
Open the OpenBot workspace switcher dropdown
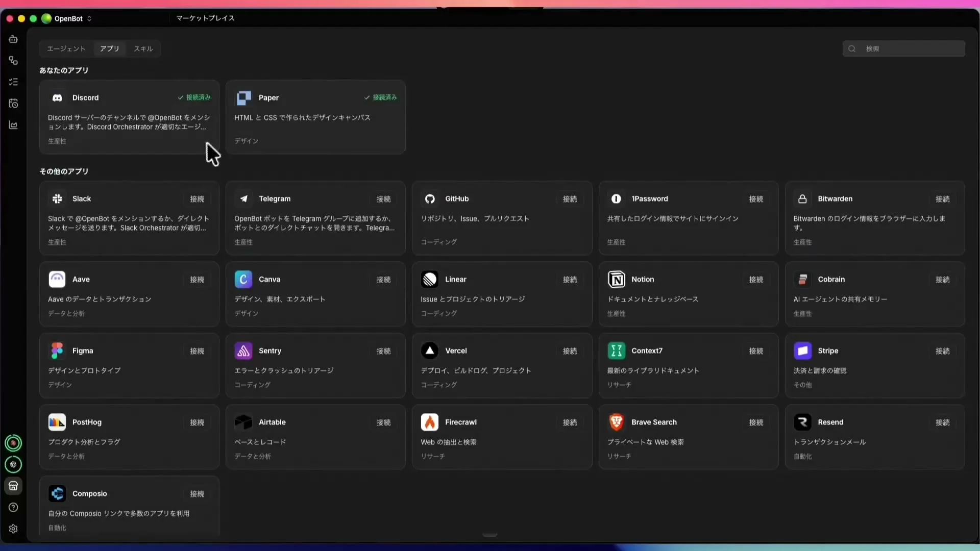(67, 18)
